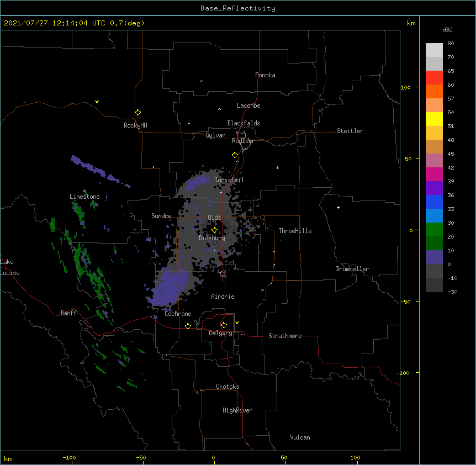This screenshot has width=476, height=465.
Task: Pick the magenta 42–39 dBZ legend swatch
Action: [434, 174]
